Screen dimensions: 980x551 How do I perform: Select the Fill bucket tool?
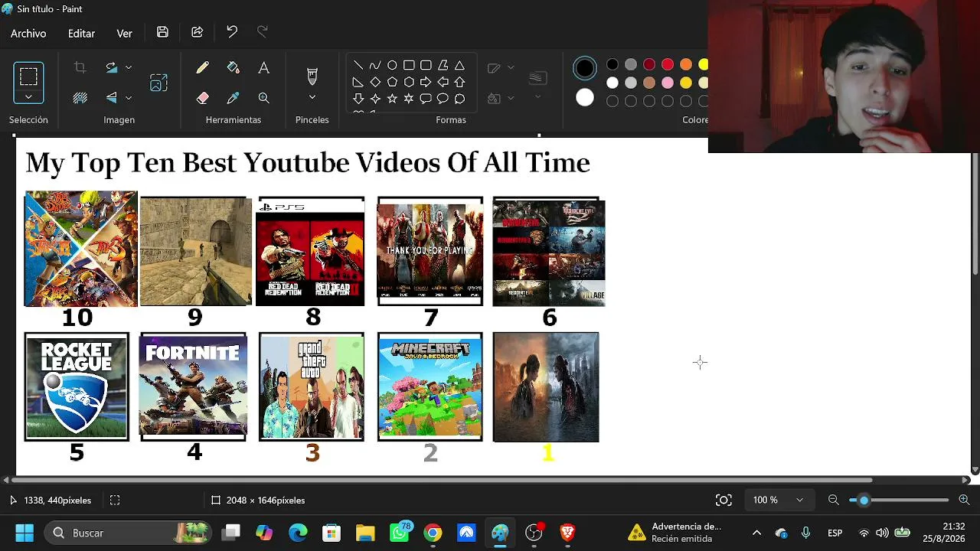click(x=233, y=68)
